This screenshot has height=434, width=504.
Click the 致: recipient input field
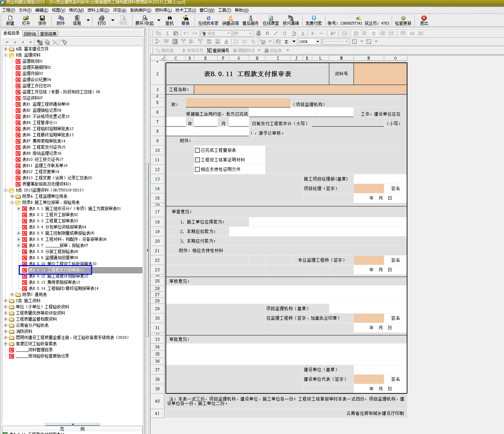[x=238, y=103]
